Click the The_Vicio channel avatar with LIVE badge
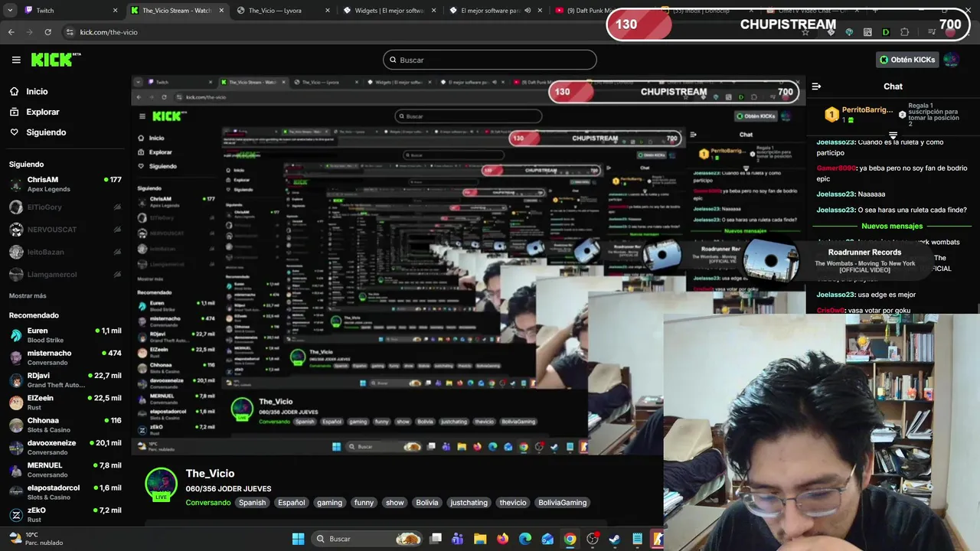Viewport: 980px width, 551px height. (x=161, y=484)
